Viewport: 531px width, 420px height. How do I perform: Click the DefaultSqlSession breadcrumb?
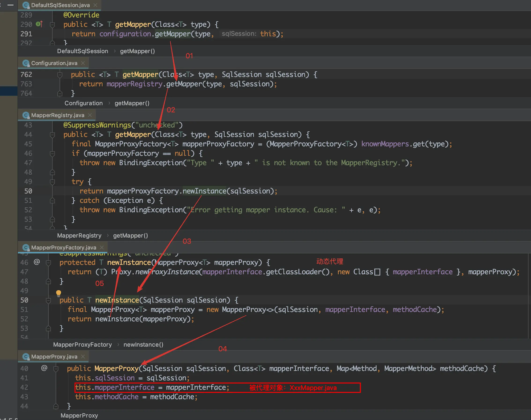point(82,51)
